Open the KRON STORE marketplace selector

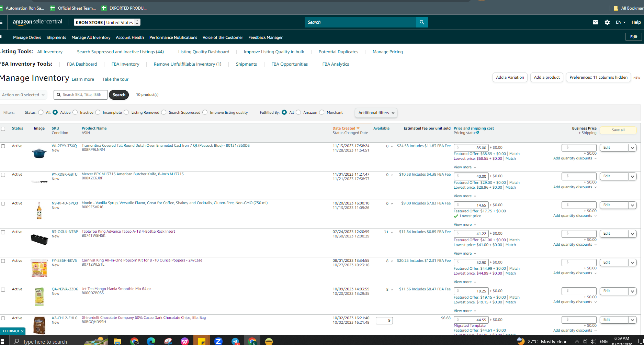click(107, 22)
